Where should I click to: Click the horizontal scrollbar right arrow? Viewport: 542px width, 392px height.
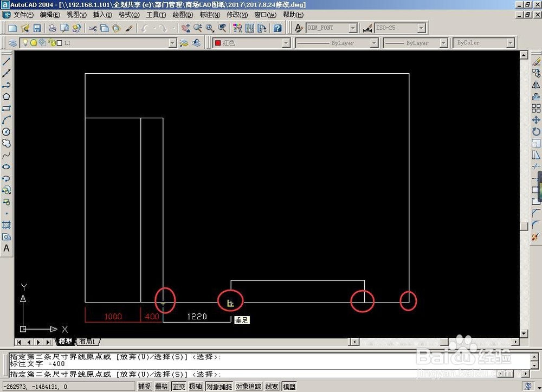[x=515, y=342]
